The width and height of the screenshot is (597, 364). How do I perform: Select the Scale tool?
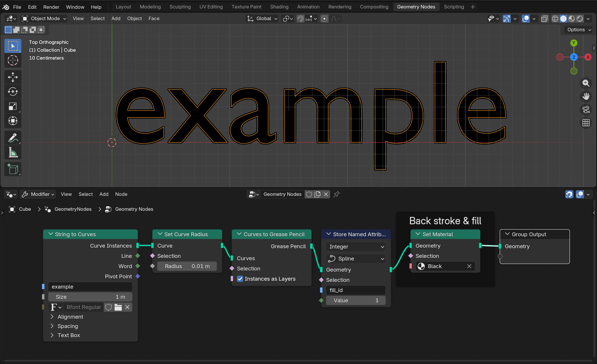coord(13,106)
